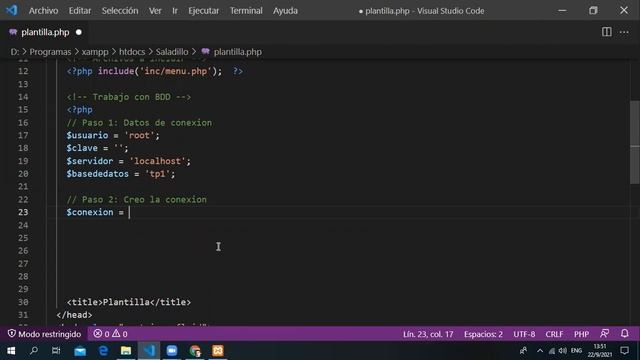This screenshot has width=640, height=360.
Task: Open Microsoft Edge from taskbar
Action: click(103, 351)
